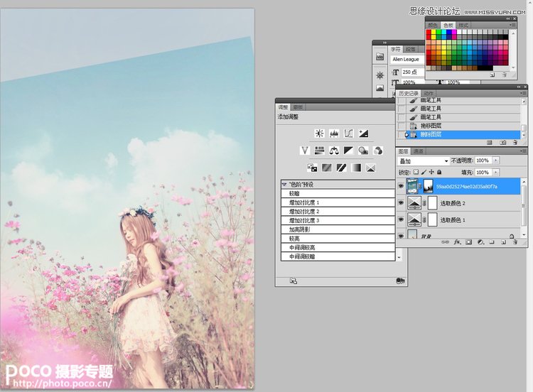Switch to the 字符 tab
The height and width of the screenshot is (392, 533).
point(396,49)
